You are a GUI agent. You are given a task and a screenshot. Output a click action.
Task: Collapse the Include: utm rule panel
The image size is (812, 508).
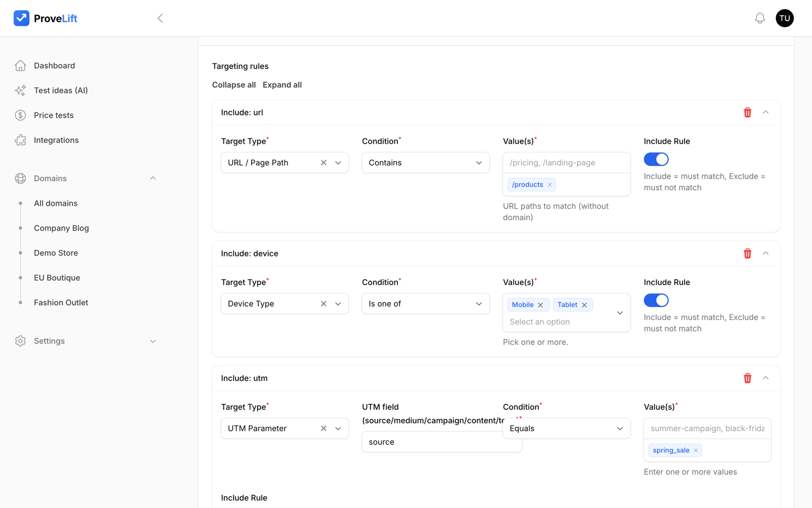[x=766, y=378]
